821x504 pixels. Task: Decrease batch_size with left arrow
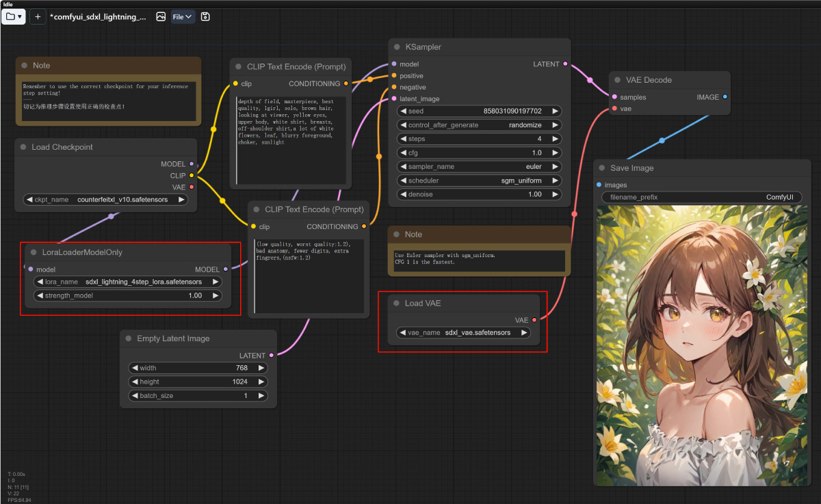coord(135,396)
